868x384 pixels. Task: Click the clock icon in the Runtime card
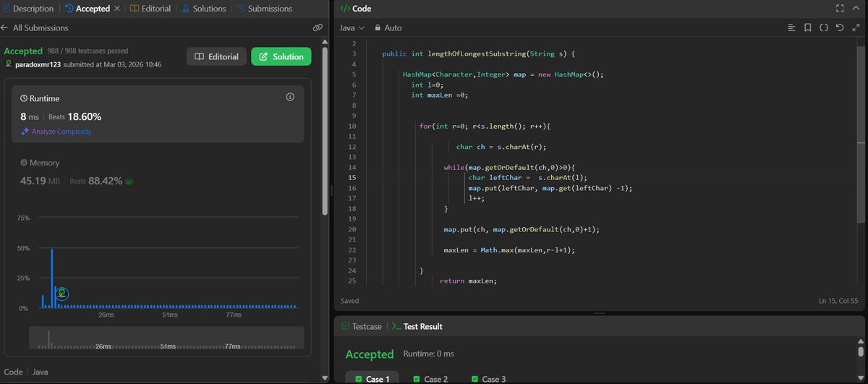[x=24, y=97]
